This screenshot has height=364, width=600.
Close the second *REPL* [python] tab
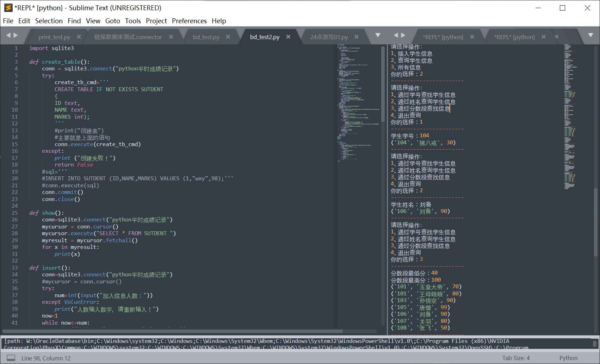pos(544,36)
